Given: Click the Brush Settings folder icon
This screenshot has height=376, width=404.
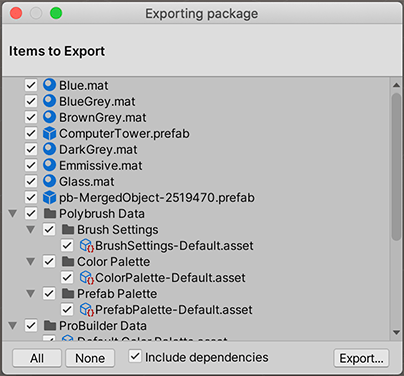Looking at the screenshot, I should click(x=68, y=229).
